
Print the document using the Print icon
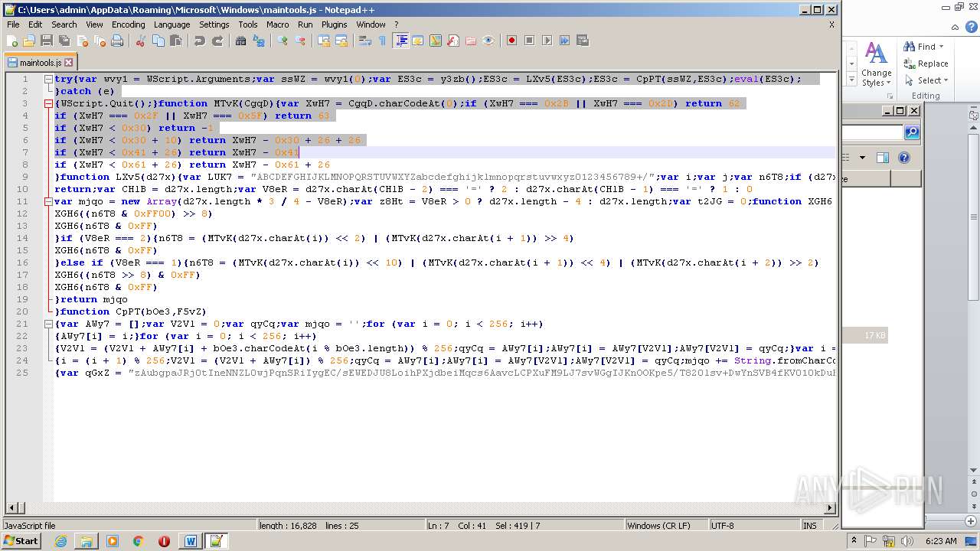pos(117,41)
